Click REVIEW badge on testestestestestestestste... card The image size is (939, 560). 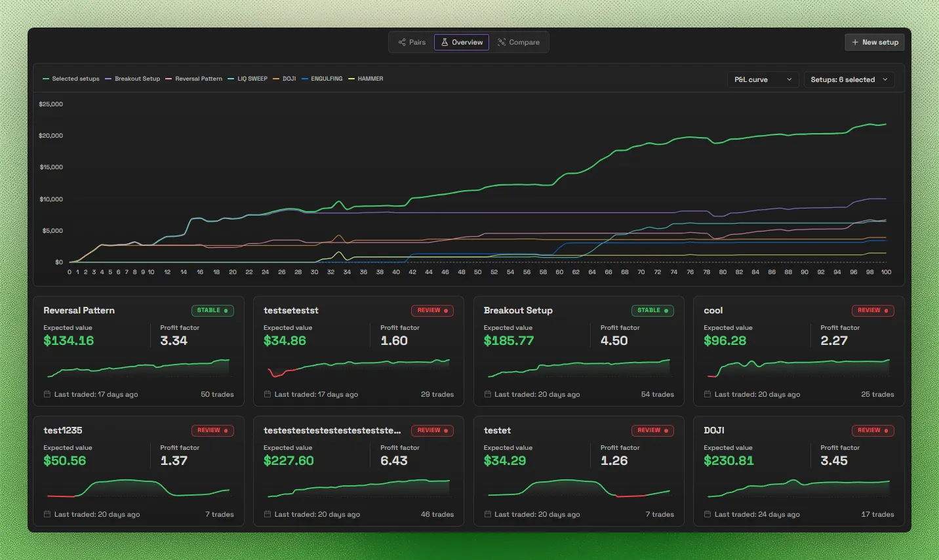click(x=433, y=430)
